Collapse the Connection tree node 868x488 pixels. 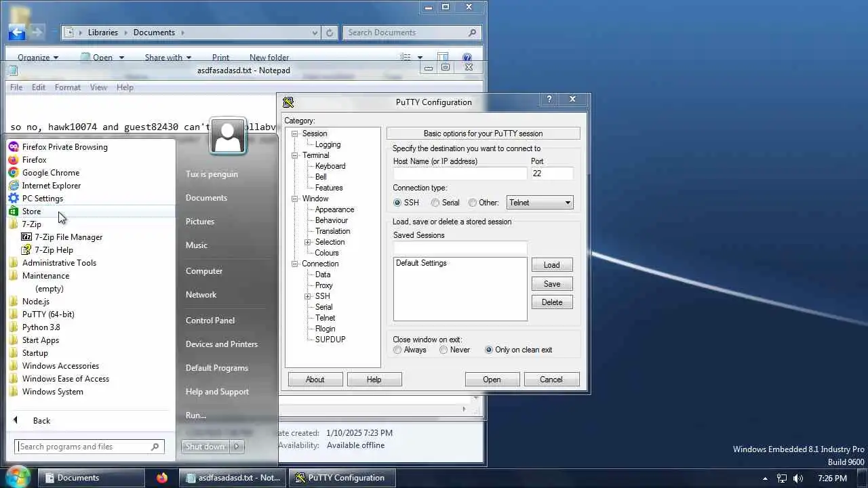click(295, 264)
